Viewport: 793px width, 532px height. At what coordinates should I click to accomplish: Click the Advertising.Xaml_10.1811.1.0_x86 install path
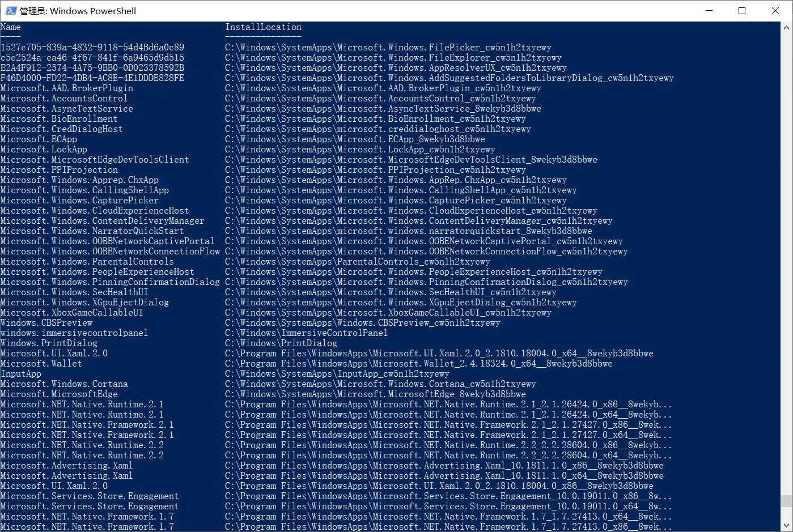click(444, 466)
